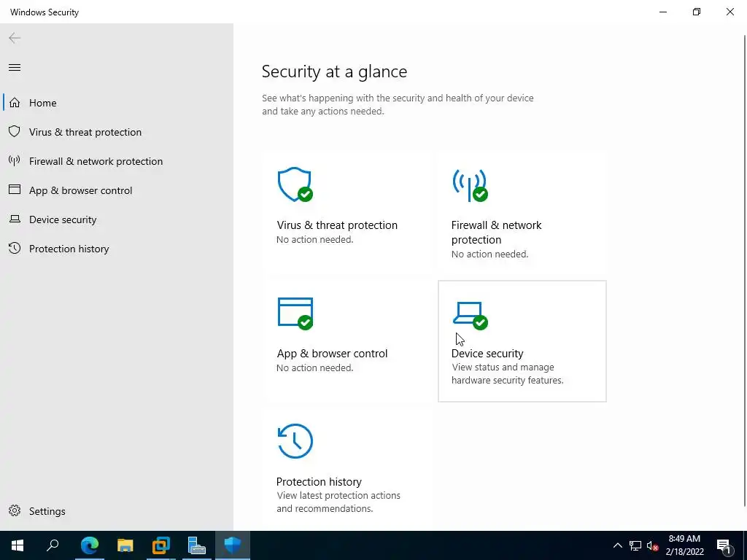This screenshot has width=747, height=560.
Task: Minimize the Windows Security window
Action: [663, 12]
